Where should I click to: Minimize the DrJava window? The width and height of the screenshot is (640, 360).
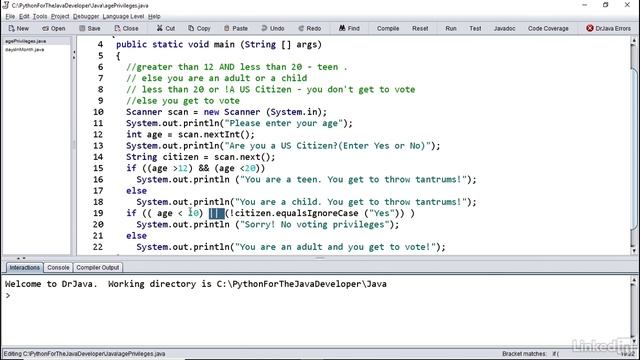[x=584, y=5]
